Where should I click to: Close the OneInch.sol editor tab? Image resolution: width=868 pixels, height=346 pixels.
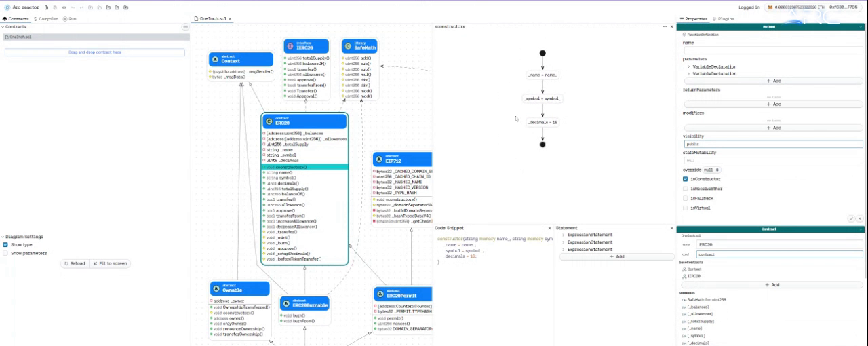click(x=230, y=19)
